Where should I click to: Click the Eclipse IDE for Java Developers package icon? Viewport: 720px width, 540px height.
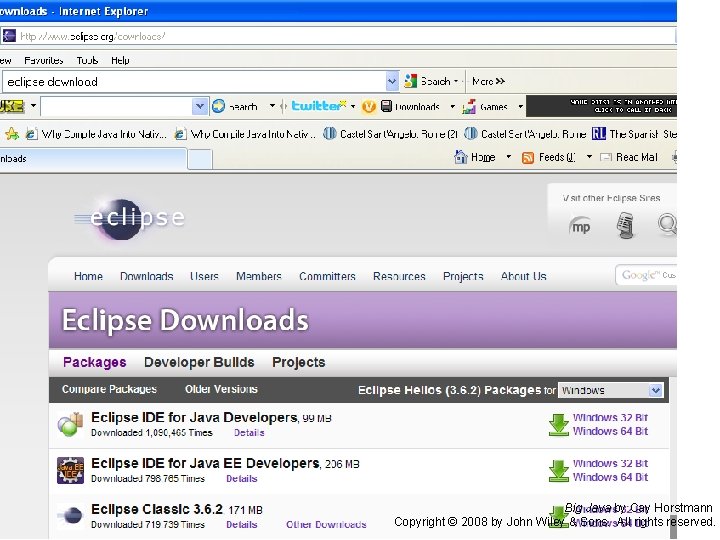[x=70, y=424]
